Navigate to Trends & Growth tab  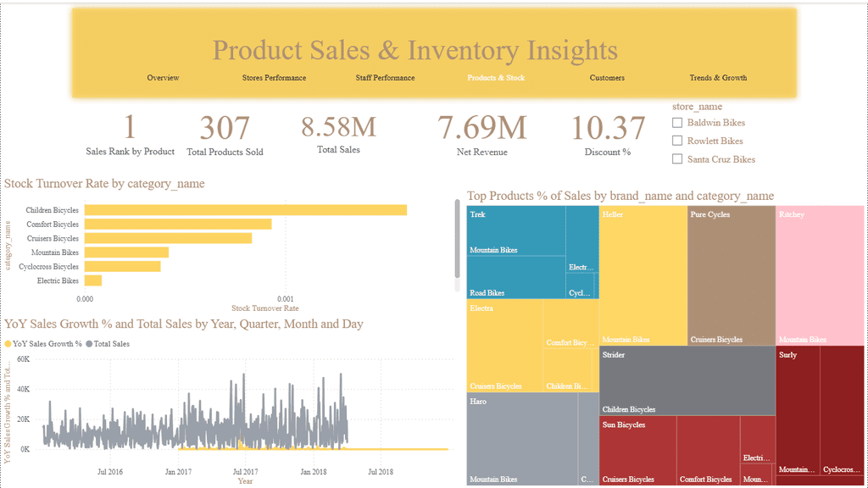click(x=718, y=78)
